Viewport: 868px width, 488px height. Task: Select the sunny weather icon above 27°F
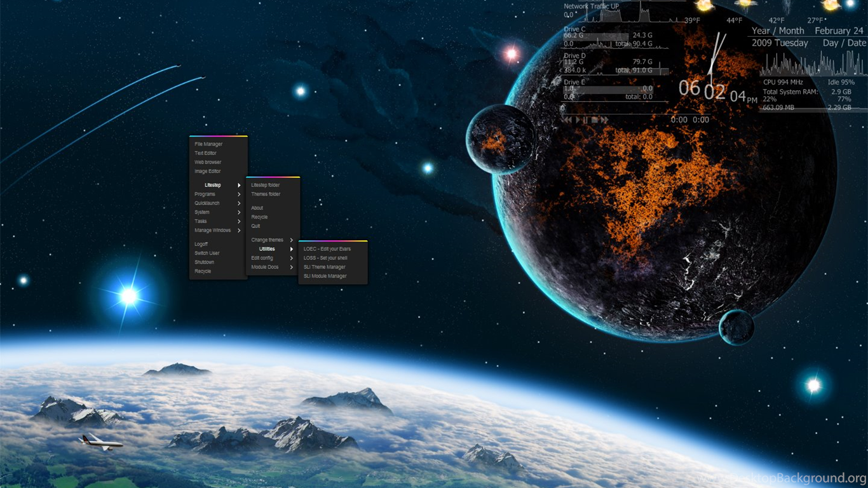pos(831,5)
